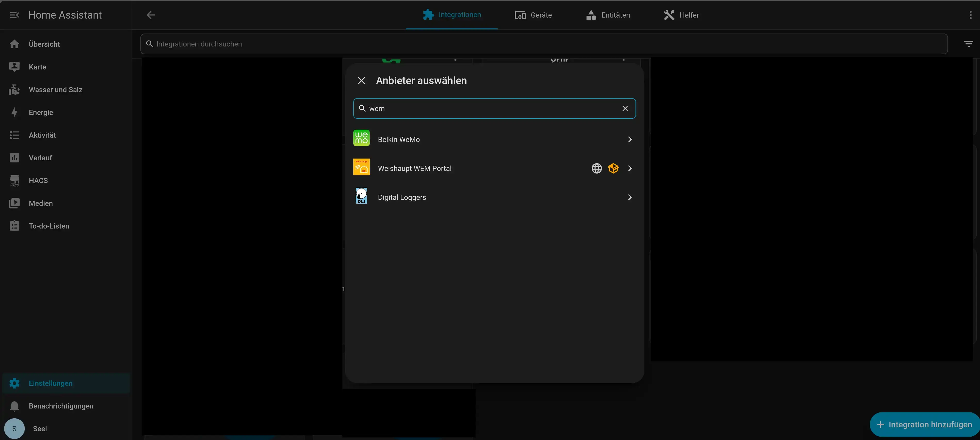Collapse the sidebar with the menu icon
Screen dimensions: 980x440
tap(14, 15)
